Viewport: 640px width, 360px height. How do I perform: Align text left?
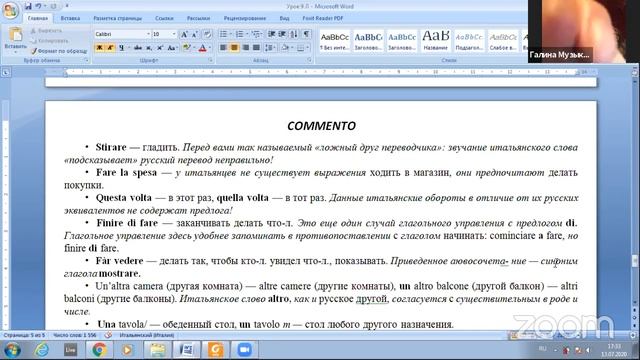pyautogui.click(x=223, y=48)
